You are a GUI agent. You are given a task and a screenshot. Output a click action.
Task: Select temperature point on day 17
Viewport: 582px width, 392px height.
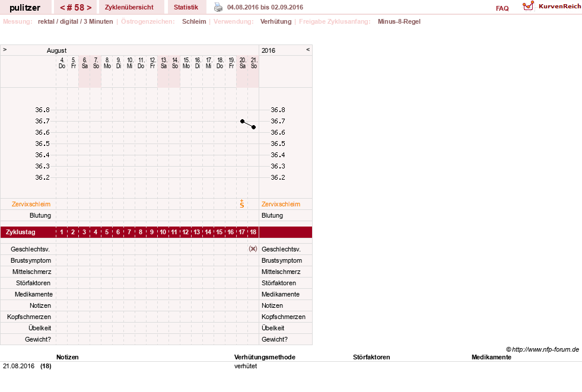[x=242, y=121]
